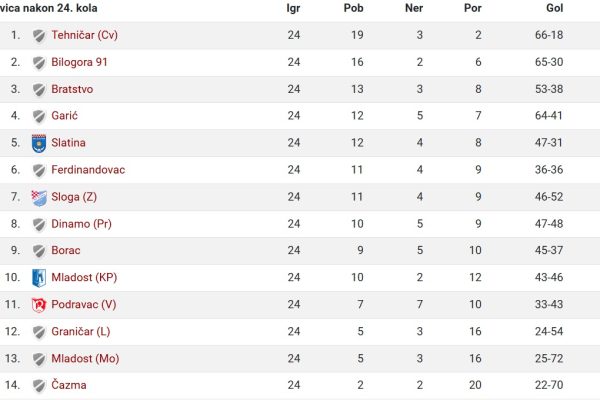Select the Dinamo (Pr) team link
Viewport: 600px width, 400px height.
coord(82,224)
